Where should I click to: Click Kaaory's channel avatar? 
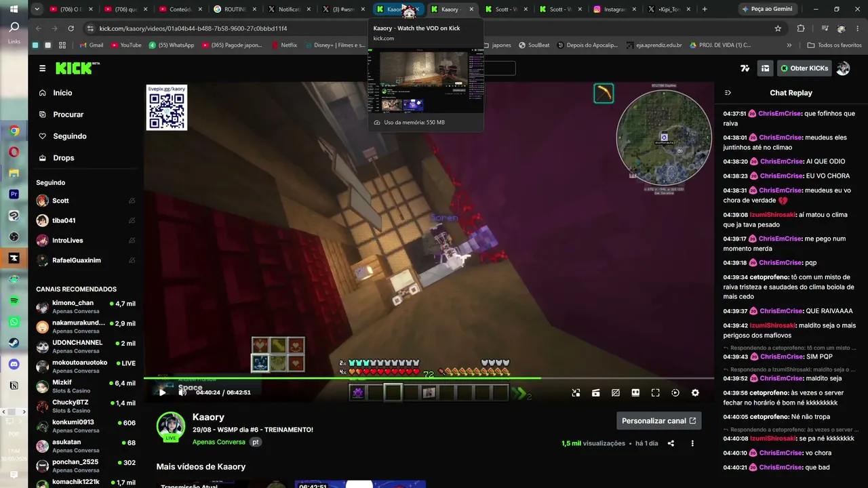coord(171,426)
